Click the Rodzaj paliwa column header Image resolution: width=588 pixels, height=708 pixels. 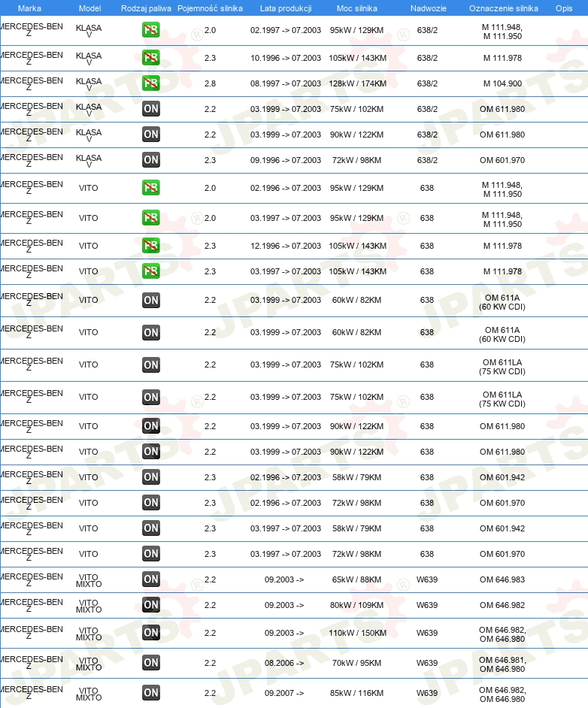(x=146, y=8)
